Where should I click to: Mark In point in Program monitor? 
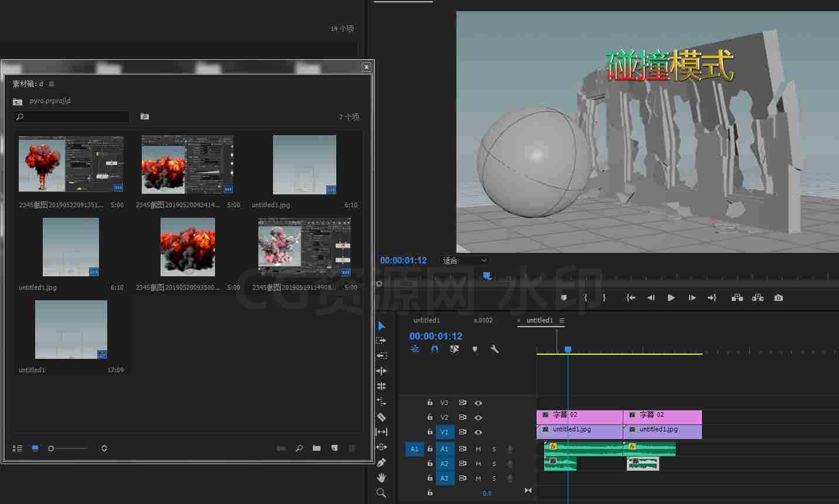(x=585, y=298)
